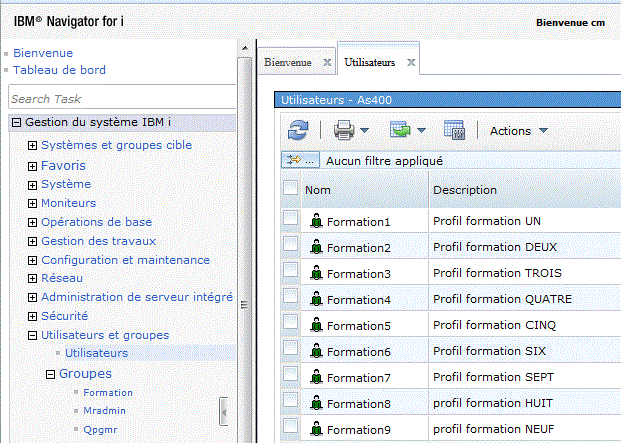Screen dimensions: 621x443
Task: Click the Formation1 user icon
Action: point(316,221)
